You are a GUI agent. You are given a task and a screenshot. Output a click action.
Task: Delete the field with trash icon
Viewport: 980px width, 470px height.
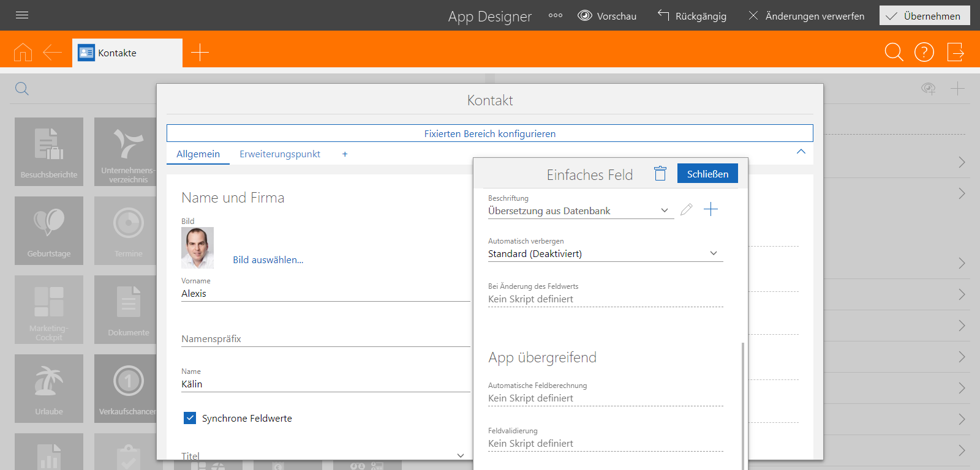tap(660, 174)
